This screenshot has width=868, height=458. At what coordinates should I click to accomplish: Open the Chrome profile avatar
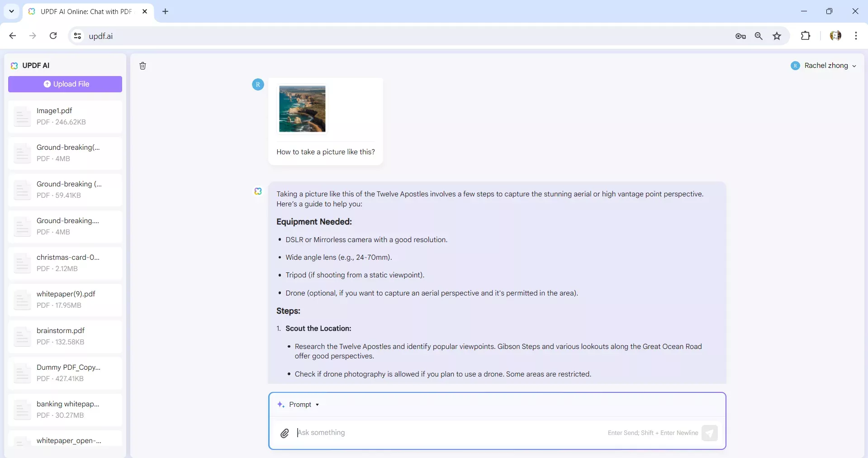tap(835, 36)
